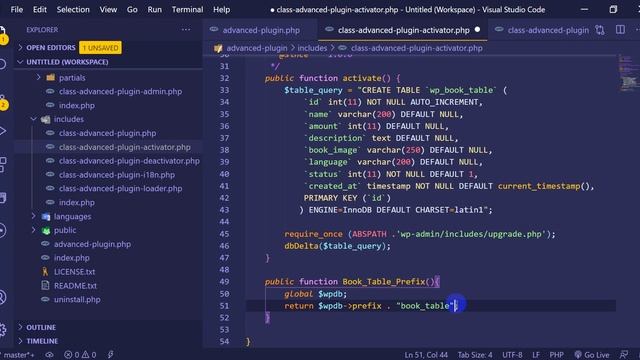Viewport: 640px width, 360px height.
Task: Open the Selection menu
Action: (73, 9)
